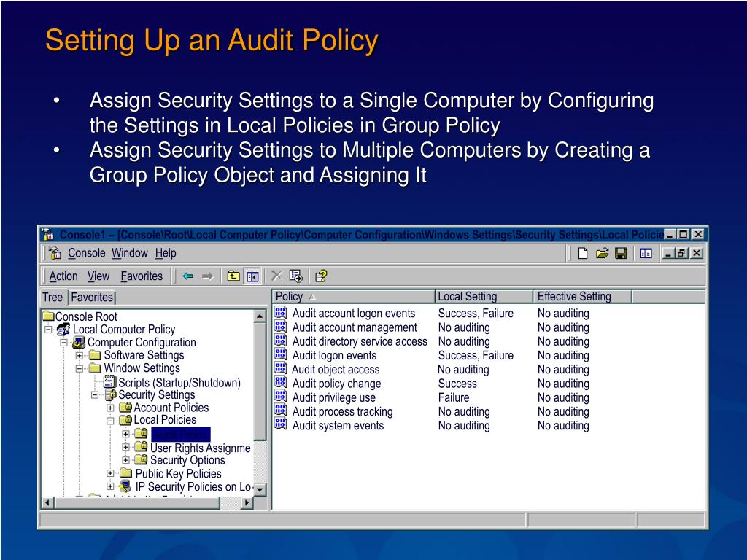This screenshot has height=560, width=747.
Task: Open the Favorites menu in toolbar
Action: coord(142,276)
